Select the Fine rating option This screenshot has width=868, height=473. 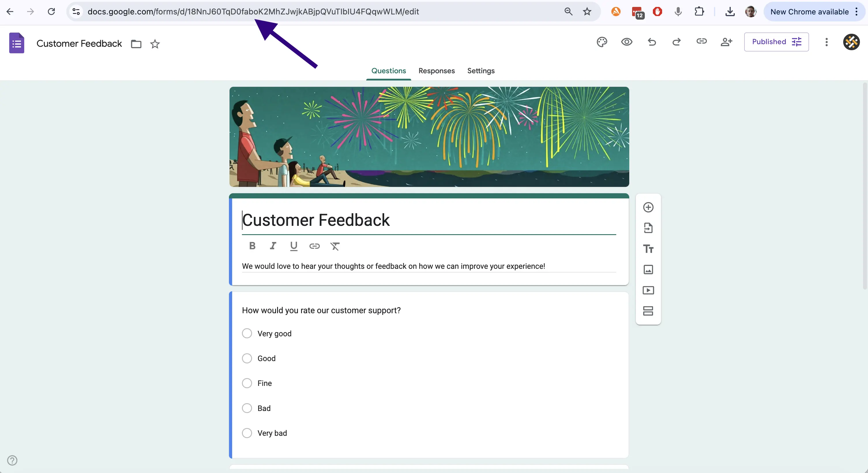[x=247, y=383]
